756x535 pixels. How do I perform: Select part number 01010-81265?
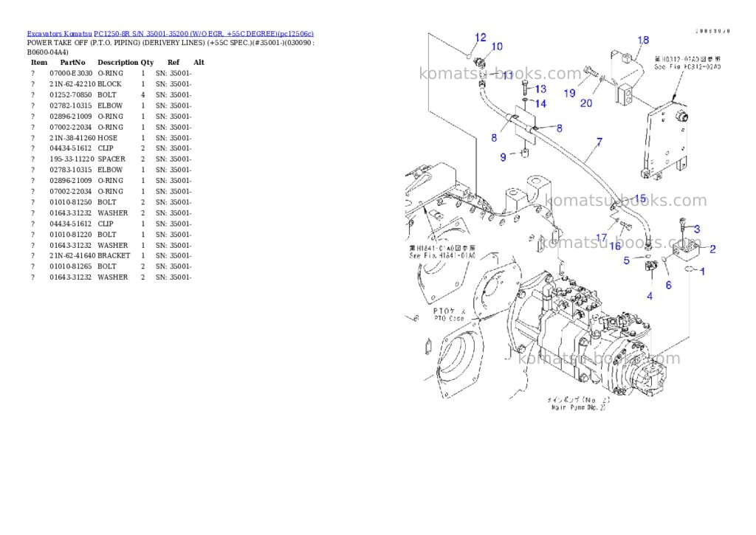click(x=70, y=266)
